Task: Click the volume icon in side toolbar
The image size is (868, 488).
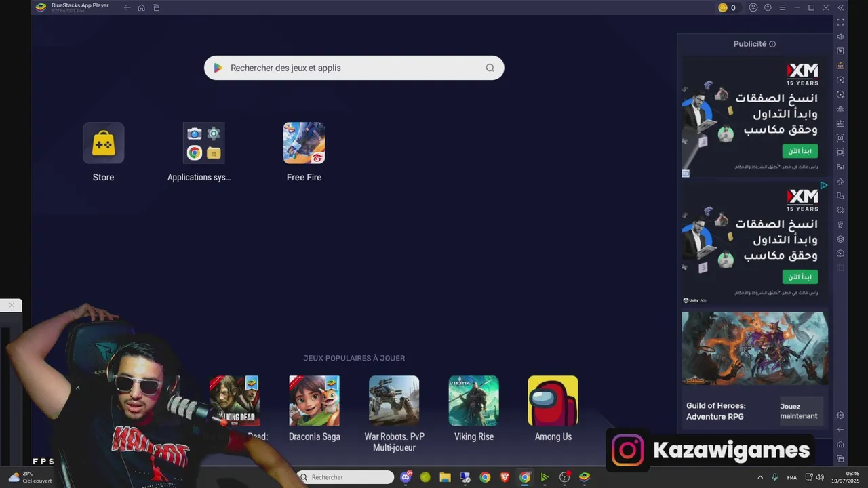Action: point(840,37)
